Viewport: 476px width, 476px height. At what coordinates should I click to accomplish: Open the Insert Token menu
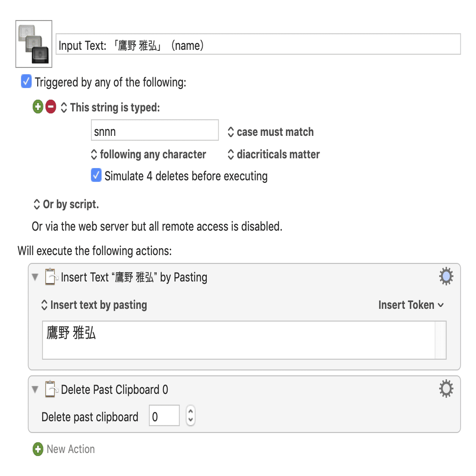[411, 305]
